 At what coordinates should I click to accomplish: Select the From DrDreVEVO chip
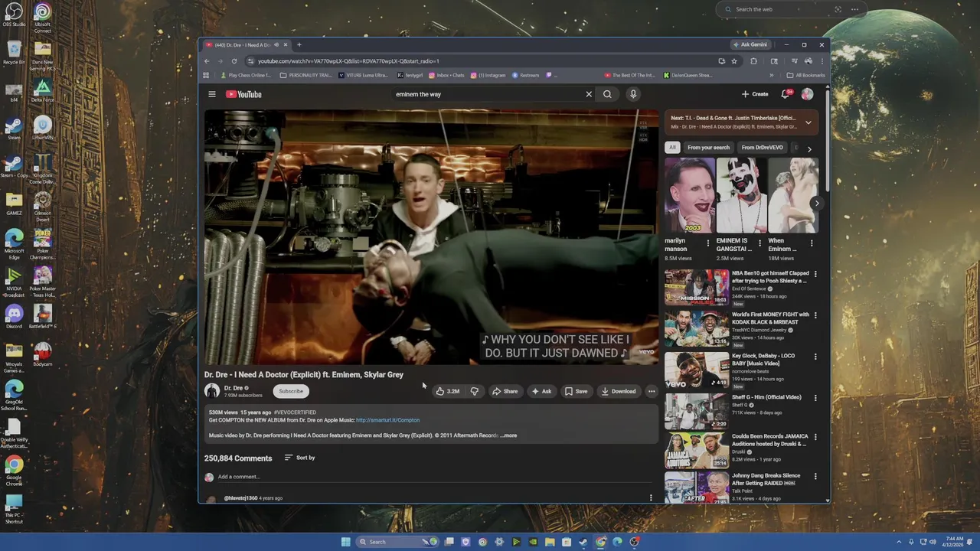click(762, 148)
